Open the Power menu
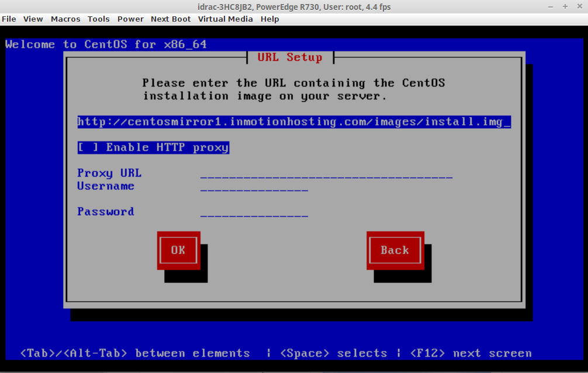The height and width of the screenshot is (373, 588). click(x=130, y=19)
